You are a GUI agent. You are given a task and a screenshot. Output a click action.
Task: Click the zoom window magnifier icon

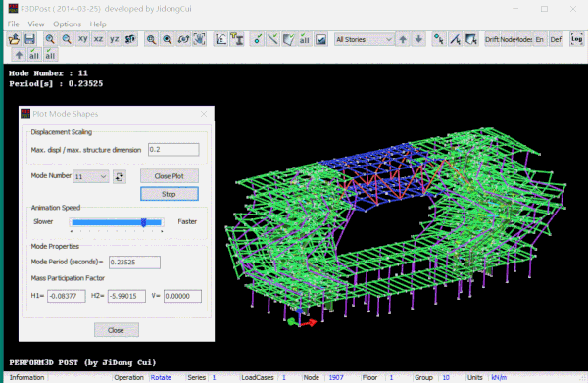tap(168, 39)
